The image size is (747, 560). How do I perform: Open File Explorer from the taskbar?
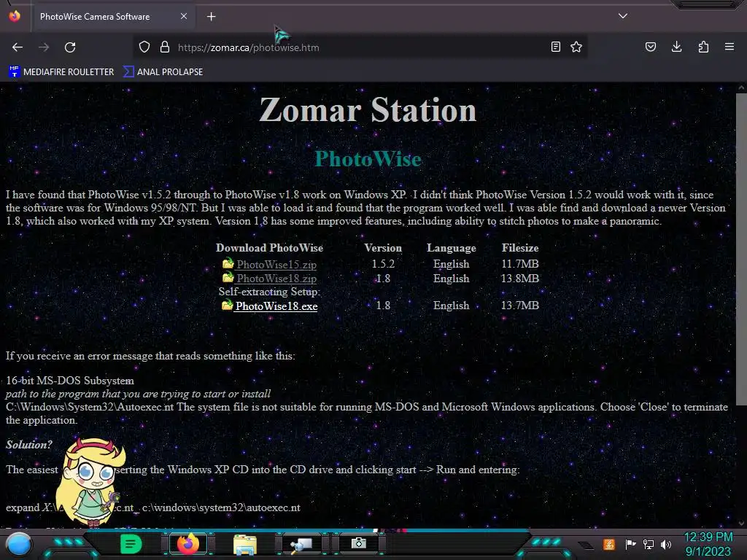tap(245, 544)
